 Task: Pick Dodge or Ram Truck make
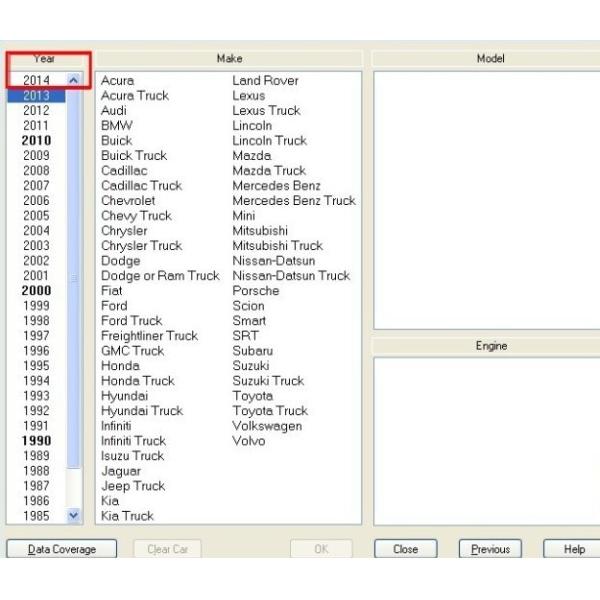pos(160,276)
